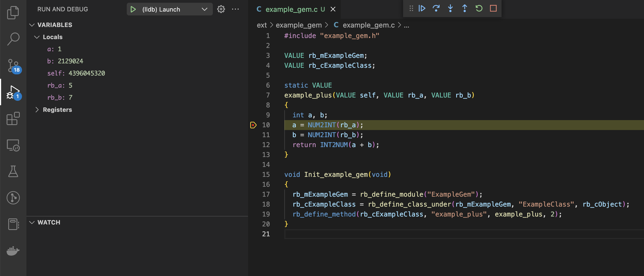Image resolution: width=644 pixels, height=276 pixels.
Task: Restart the debug session
Action: coord(479,9)
